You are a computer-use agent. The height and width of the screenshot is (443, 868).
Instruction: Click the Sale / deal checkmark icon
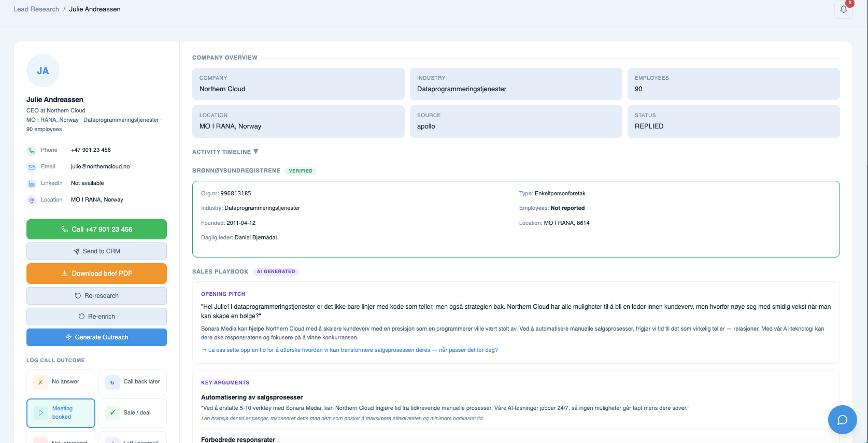112,413
